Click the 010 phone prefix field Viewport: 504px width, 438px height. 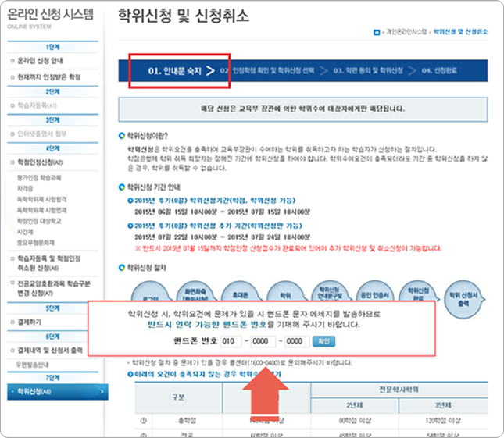231,341
